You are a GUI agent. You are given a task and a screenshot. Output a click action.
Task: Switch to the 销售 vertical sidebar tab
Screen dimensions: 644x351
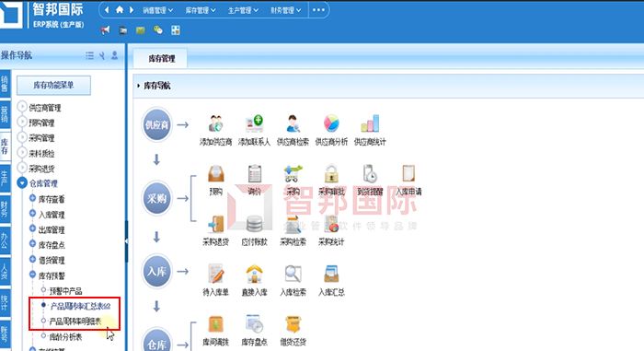(5, 84)
